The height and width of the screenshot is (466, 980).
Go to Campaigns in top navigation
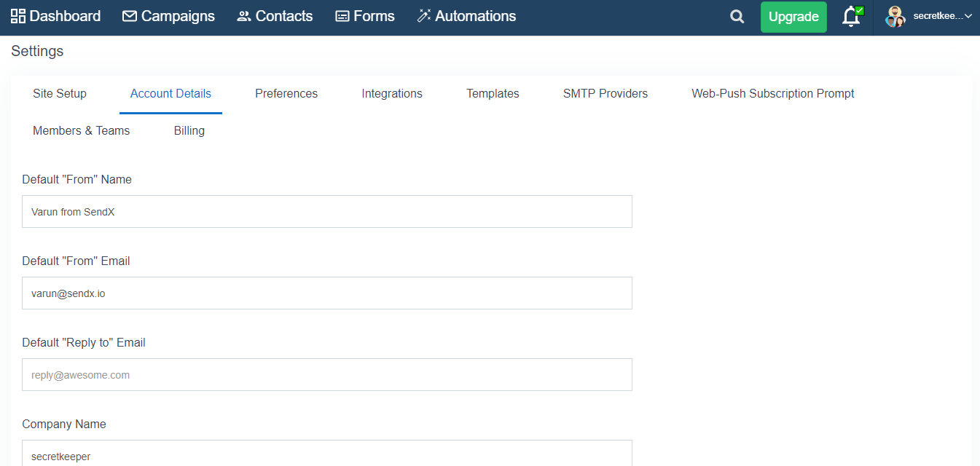(169, 16)
